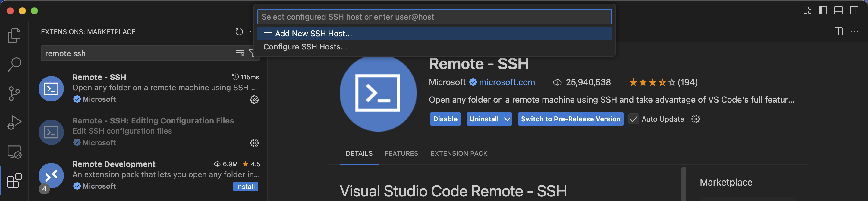Uninstall the Remote - SSH extension
Image resolution: width=868 pixels, height=201 pixels.
[x=484, y=119]
